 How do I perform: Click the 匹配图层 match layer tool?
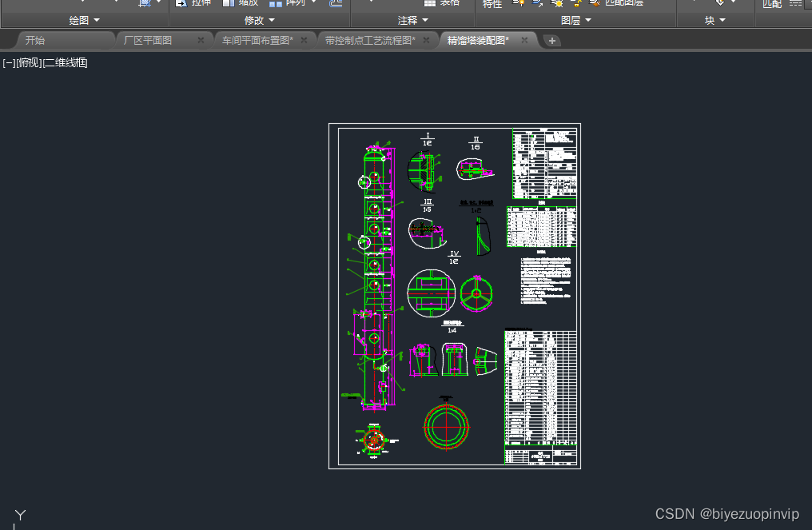617,3
